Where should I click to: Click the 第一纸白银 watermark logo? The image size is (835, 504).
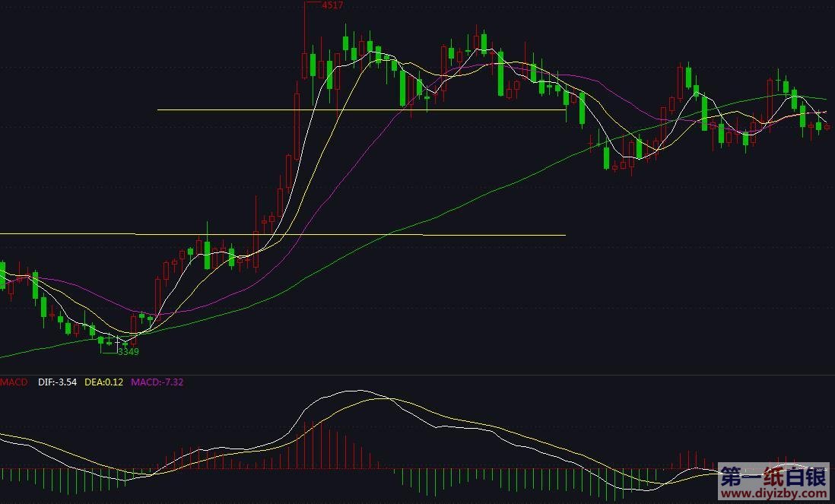[773, 477]
